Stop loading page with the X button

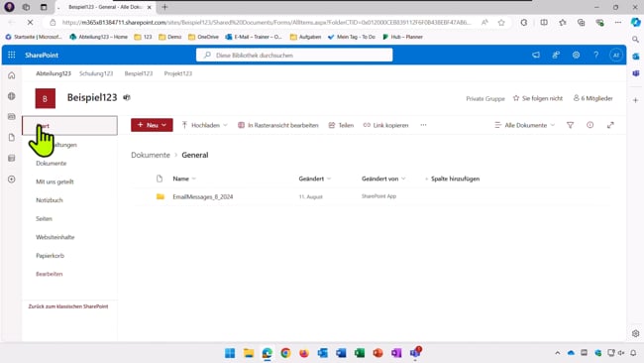pyautogui.click(x=30, y=23)
